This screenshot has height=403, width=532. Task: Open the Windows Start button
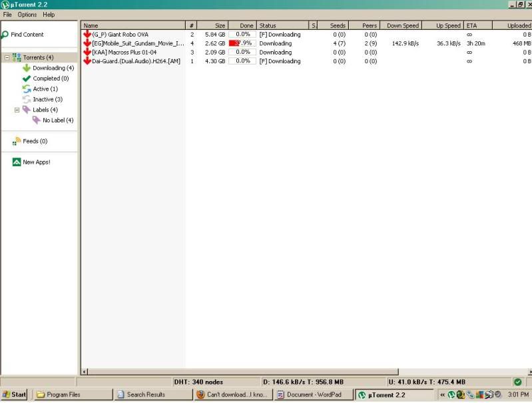14,394
